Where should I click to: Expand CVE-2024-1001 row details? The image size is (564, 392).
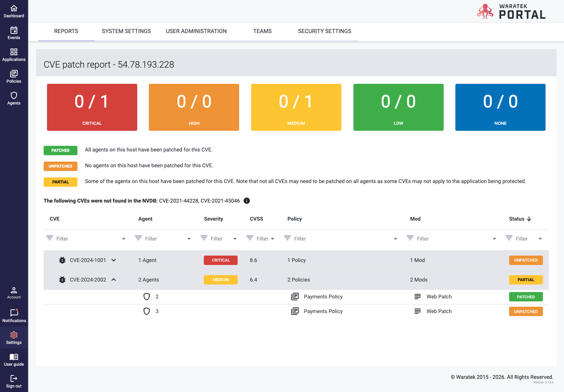pyautogui.click(x=114, y=260)
